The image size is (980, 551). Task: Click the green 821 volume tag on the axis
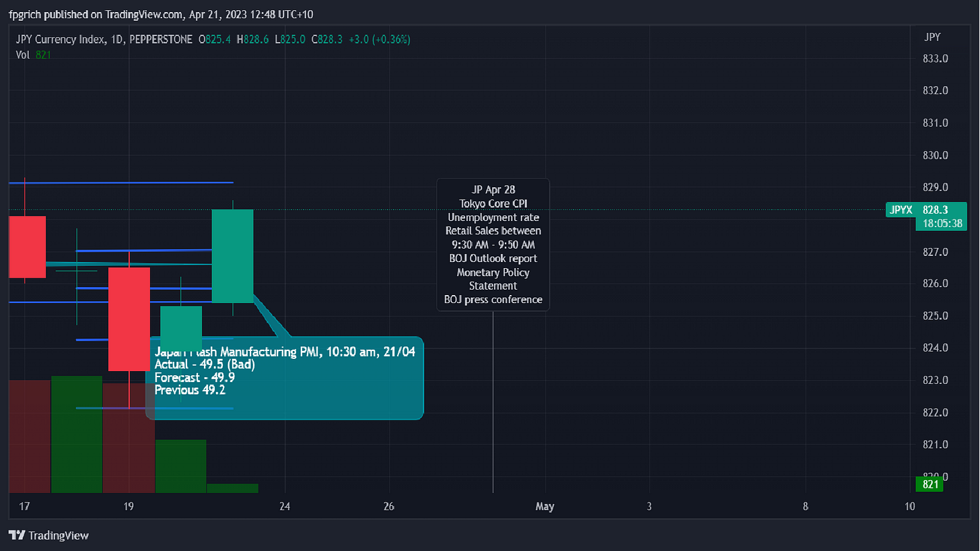pos(930,484)
